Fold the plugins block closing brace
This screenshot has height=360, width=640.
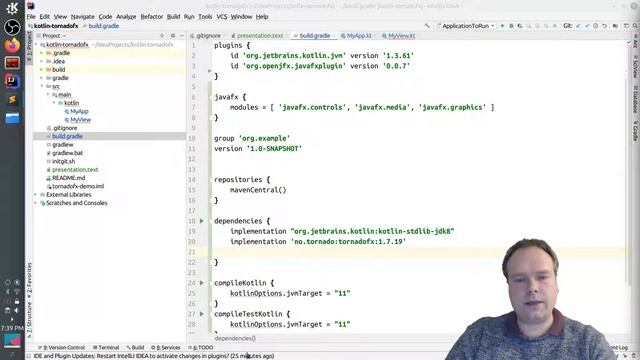click(210, 76)
